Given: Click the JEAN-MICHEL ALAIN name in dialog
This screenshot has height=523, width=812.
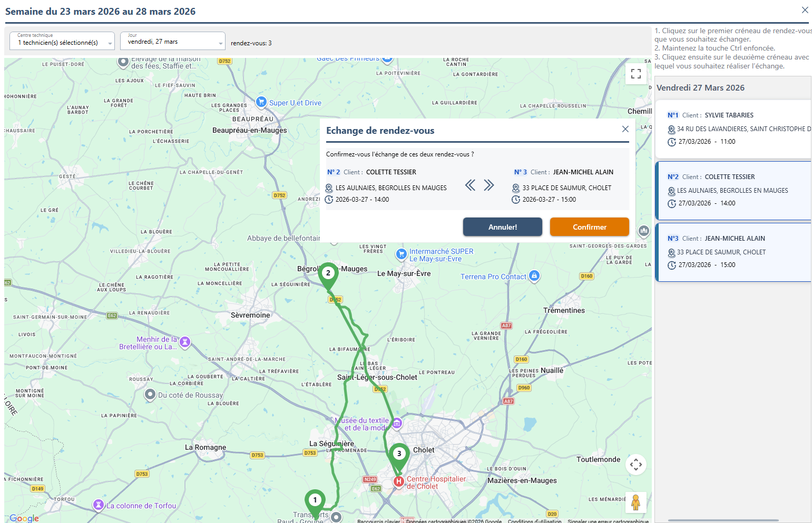Looking at the screenshot, I should pos(583,172).
